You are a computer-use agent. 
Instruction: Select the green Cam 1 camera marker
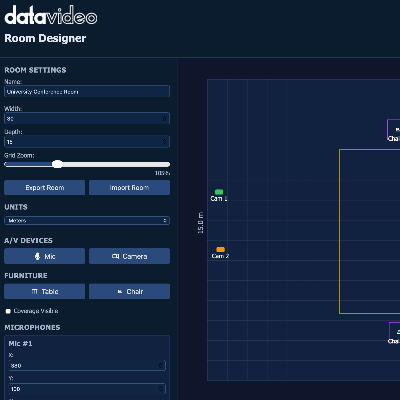pyautogui.click(x=219, y=192)
